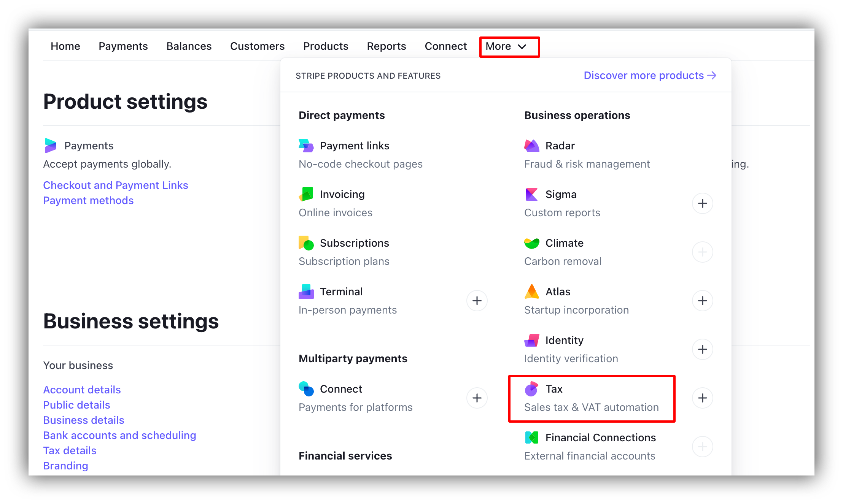Navigate to the Balances tab
This screenshot has height=504, width=843.
[x=189, y=46]
